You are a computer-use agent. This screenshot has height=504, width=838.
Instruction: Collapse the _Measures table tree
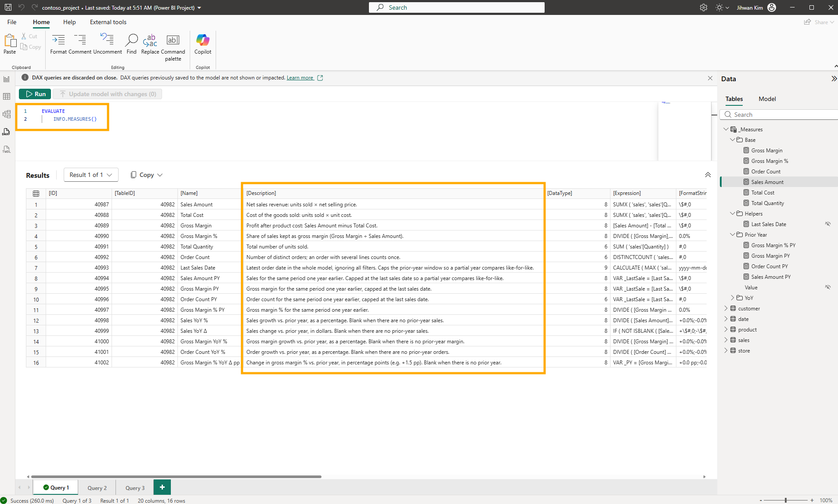[726, 130]
